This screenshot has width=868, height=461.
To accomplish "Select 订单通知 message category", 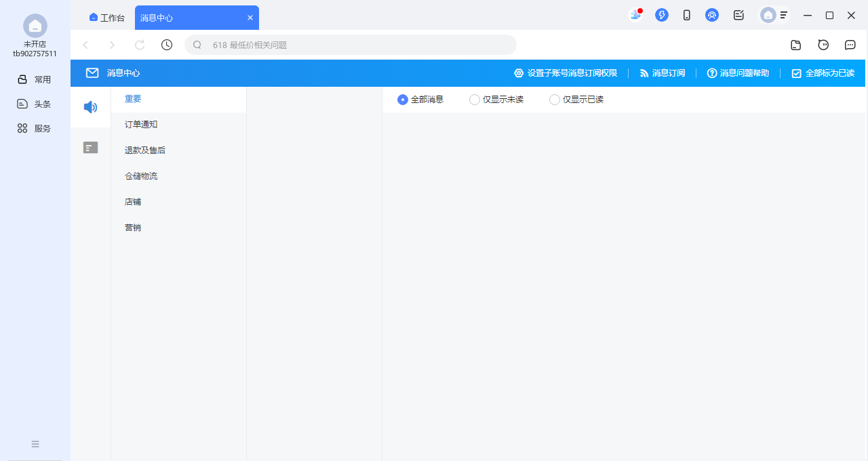I will [x=178, y=125].
